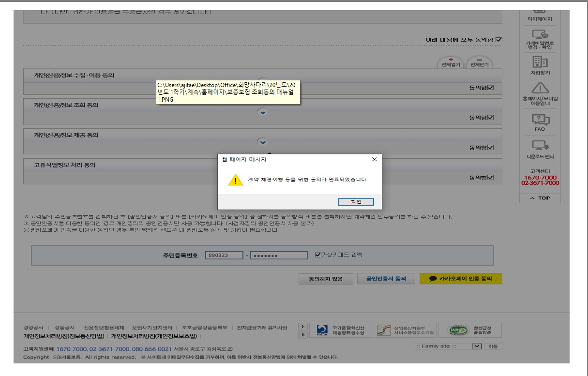Open the 보호금융상품등록부 footer link
This screenshot has height=376, width=588.
point(204,328)
